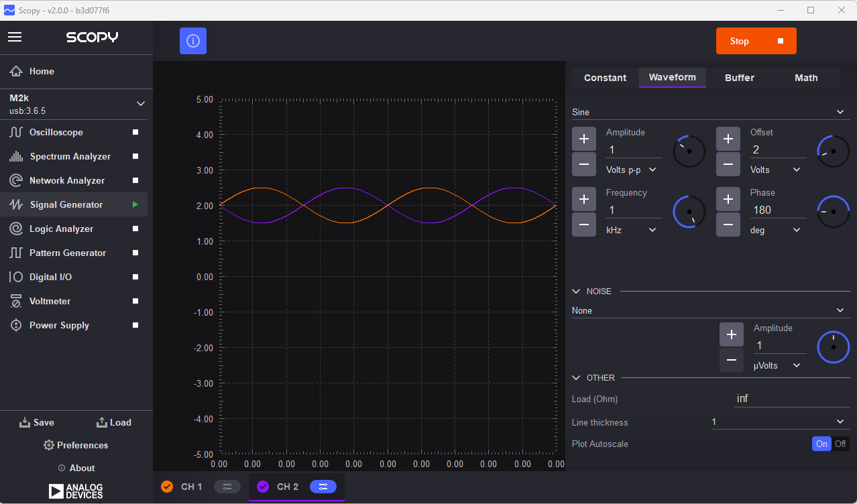857x504 pixels.
Task: Increase Offset with plus button
Action: click(728, 139)
